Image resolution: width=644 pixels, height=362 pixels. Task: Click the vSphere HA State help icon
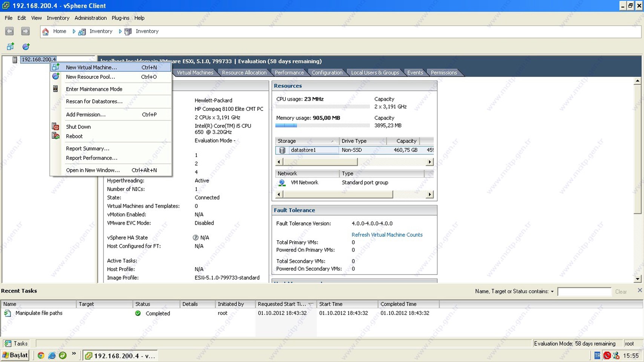195,238
